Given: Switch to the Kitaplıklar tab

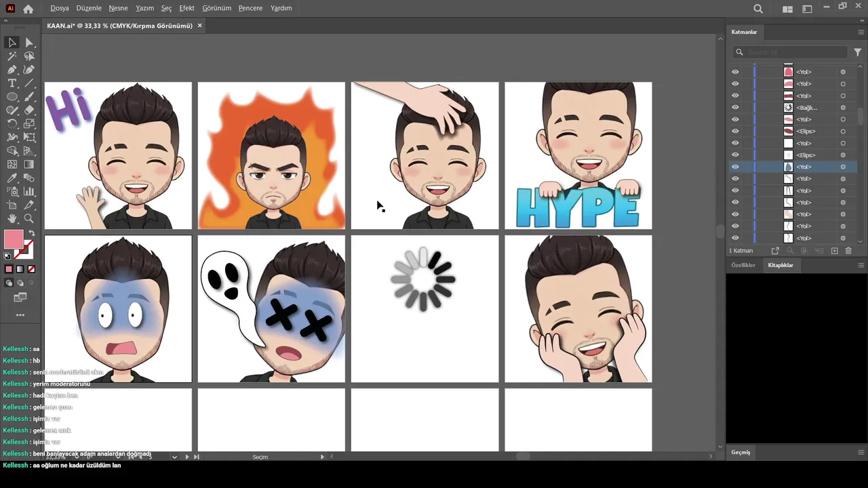Looking at the screenshot, I should click(x=781, y=265).
